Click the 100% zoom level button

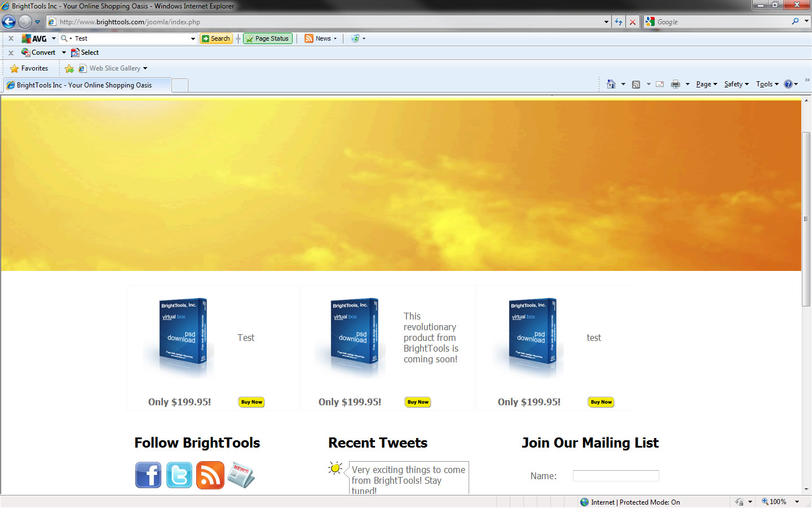[x=774, y=502]
